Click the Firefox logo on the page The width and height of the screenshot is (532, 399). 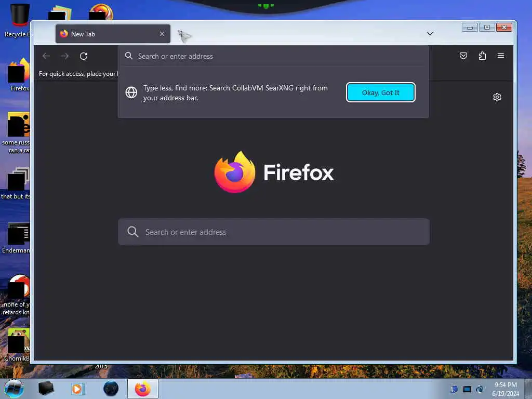[x=234, y=172]
